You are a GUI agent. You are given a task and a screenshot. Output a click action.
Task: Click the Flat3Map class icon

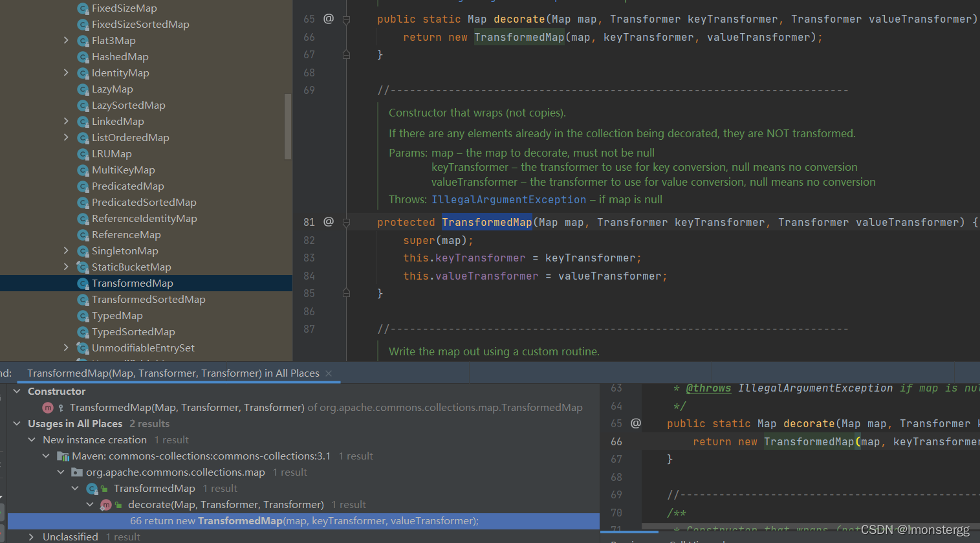point(83,41)
